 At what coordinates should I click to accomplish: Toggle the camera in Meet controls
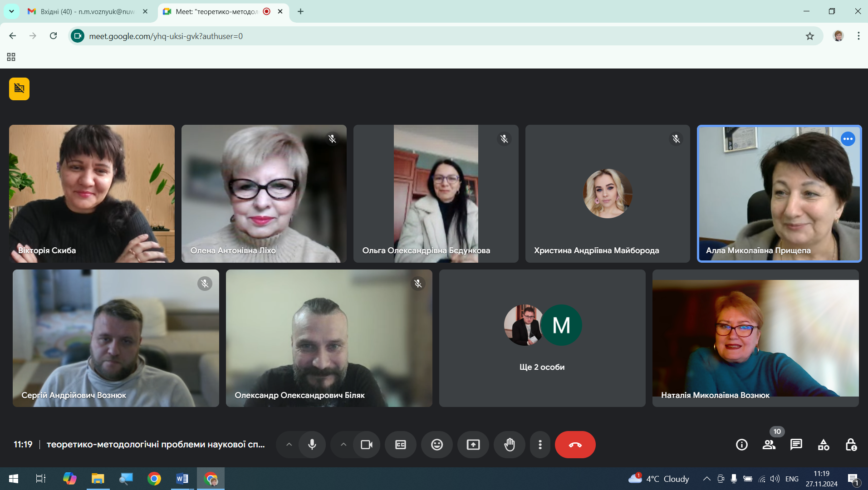[x=367, y=445]
